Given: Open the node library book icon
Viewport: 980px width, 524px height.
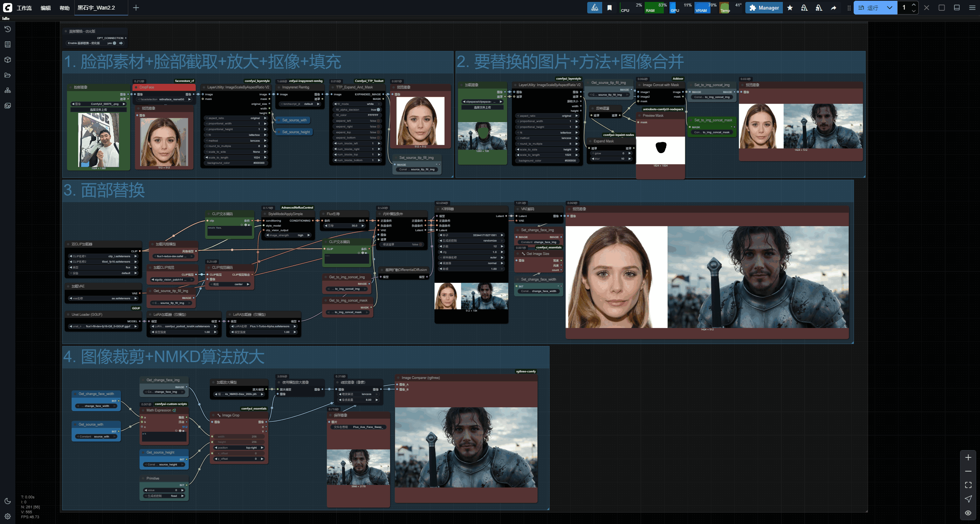Looking at the screenshot, I should click(7, 44).
